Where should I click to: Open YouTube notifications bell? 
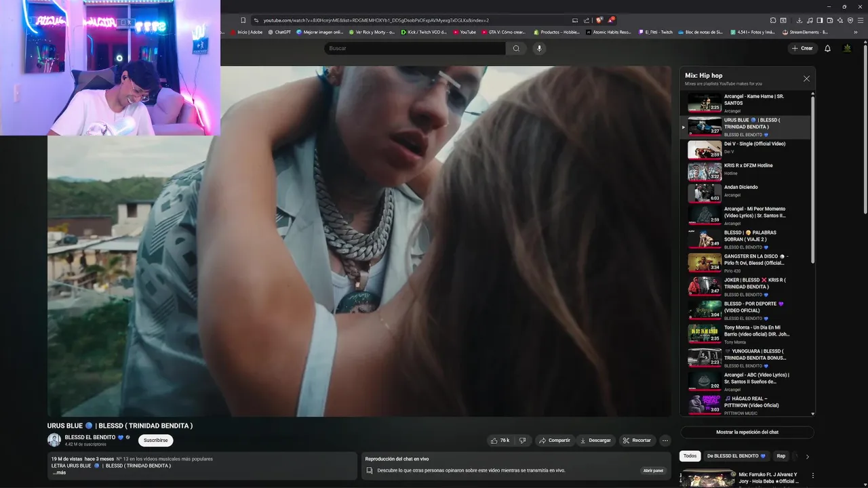[x=827, y=48]
